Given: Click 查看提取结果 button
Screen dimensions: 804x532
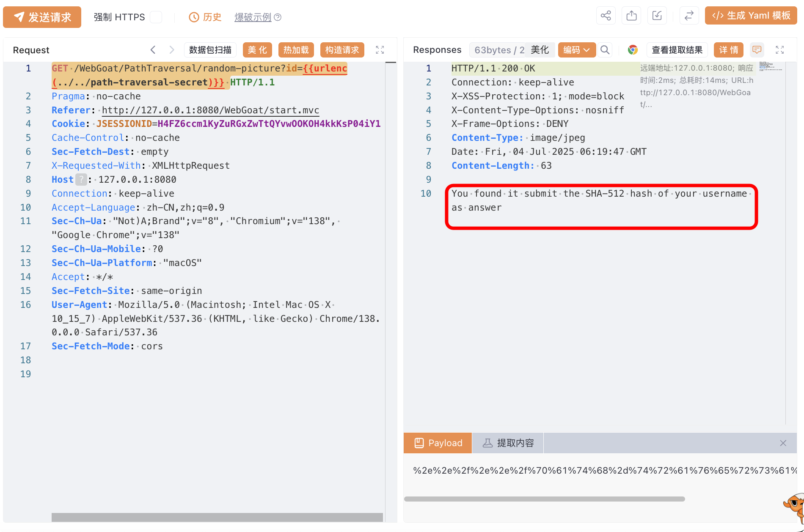Looking at the screenshot, I should pos(677,50).
